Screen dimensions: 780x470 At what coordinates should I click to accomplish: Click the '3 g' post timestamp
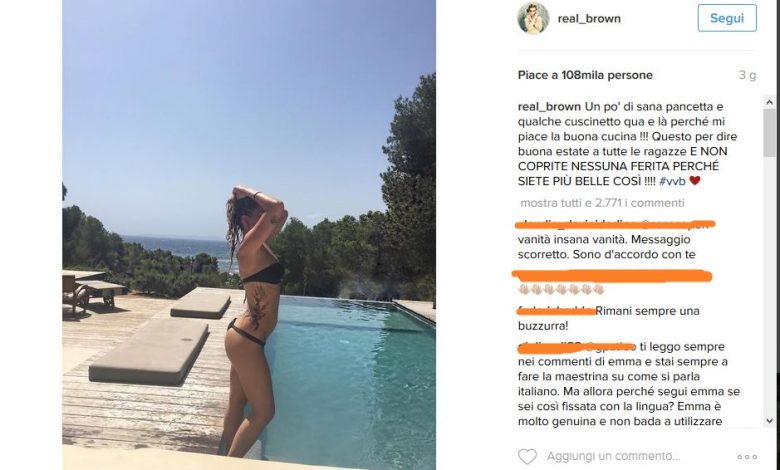[x=747, y=76]
